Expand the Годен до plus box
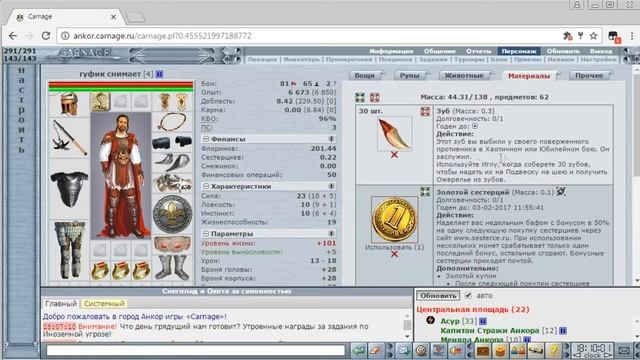 click(475, 126)
